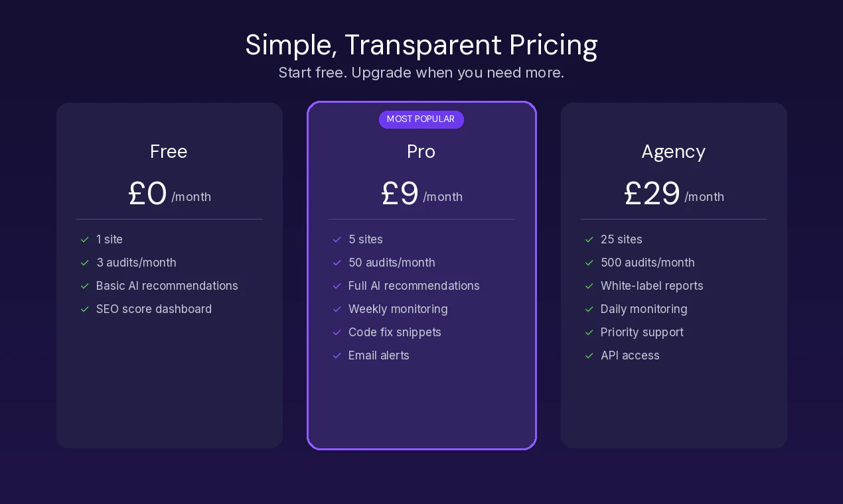Click the checkmark beside '25 sites'
Image resolution: width=843 pixels, height=504 pixels.
589,239
